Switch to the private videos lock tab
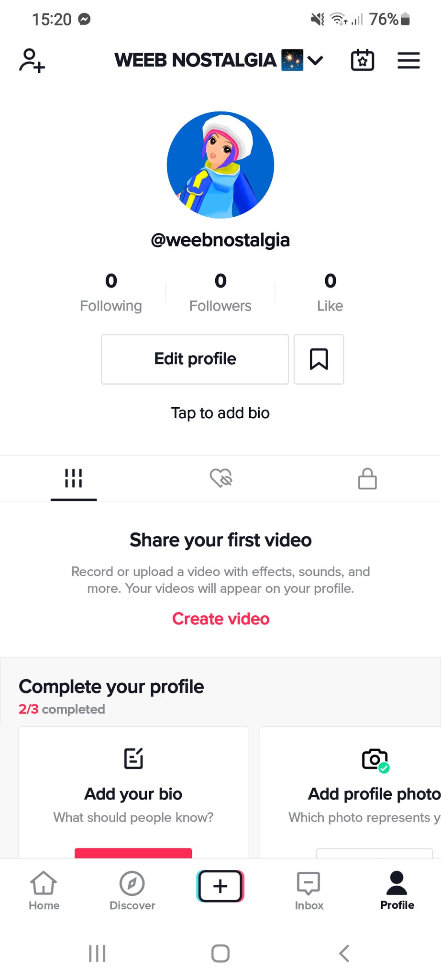This screenshot has height=980, width=441. click(x=367, y=478)
